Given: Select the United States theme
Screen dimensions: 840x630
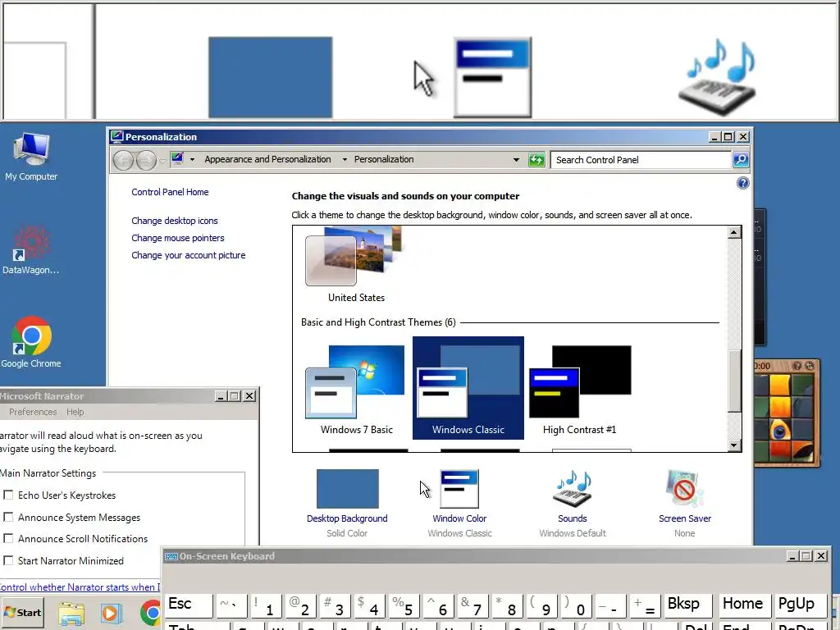Looking at the screenshot, I should 356,265.
